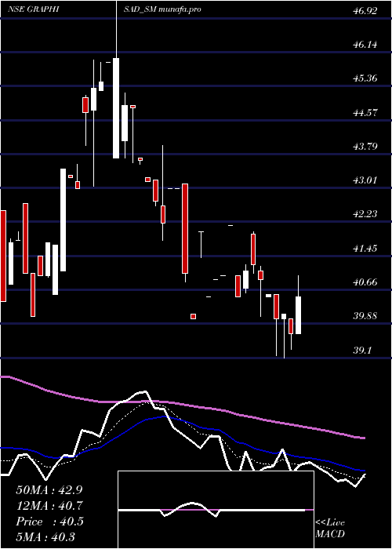Click inside the MACD inset chart box
392x549 pixels.
(x=216, y=510)
